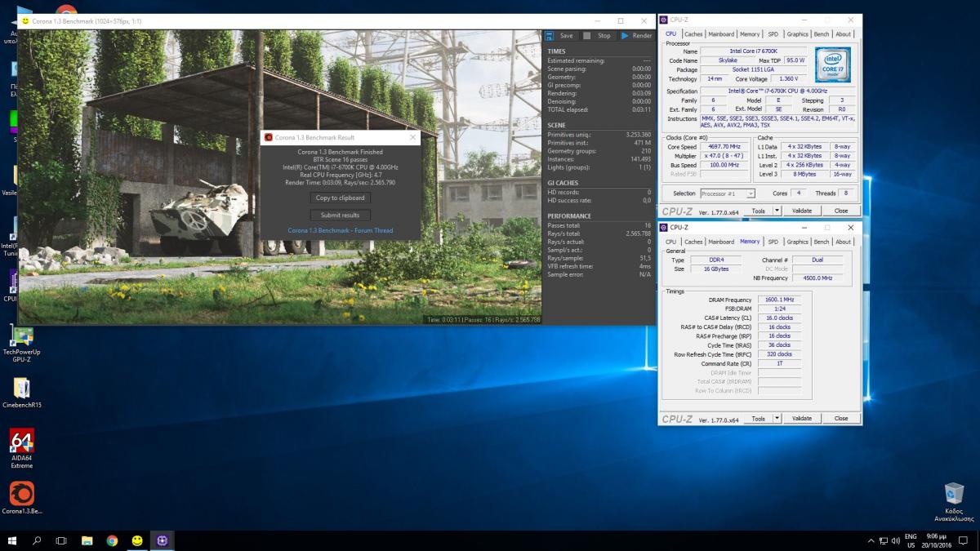Click the Save icon in Corona toolbar
This screenshot has height=551, width=980.
[550, 35]
